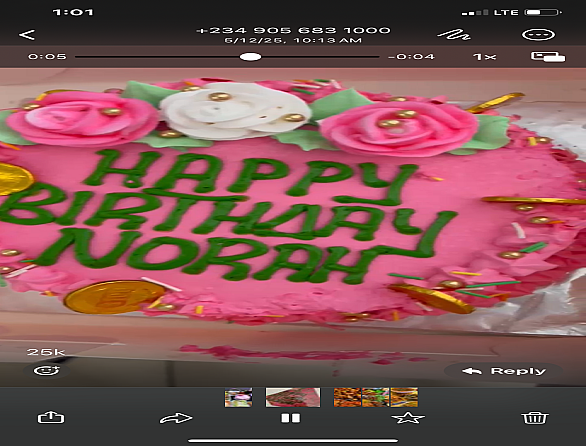Tap the remaining time -0:04 label
The height and width of the screenshot is (446, 586).
pos(411,57)
